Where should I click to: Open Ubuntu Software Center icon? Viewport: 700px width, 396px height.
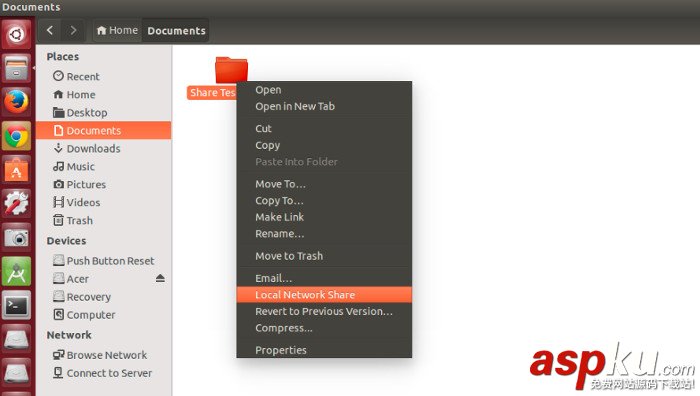tap(16, 170)
